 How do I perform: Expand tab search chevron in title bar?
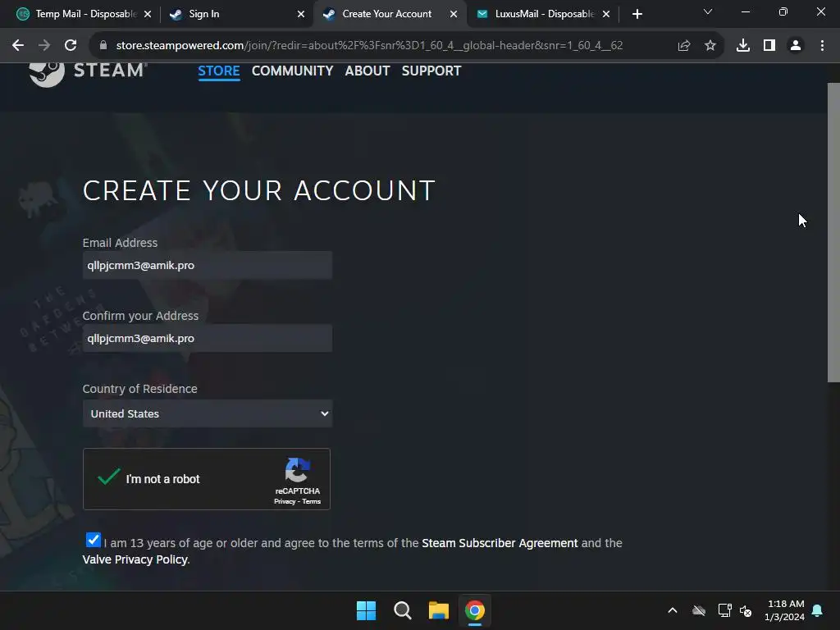(x=708, y=11)
